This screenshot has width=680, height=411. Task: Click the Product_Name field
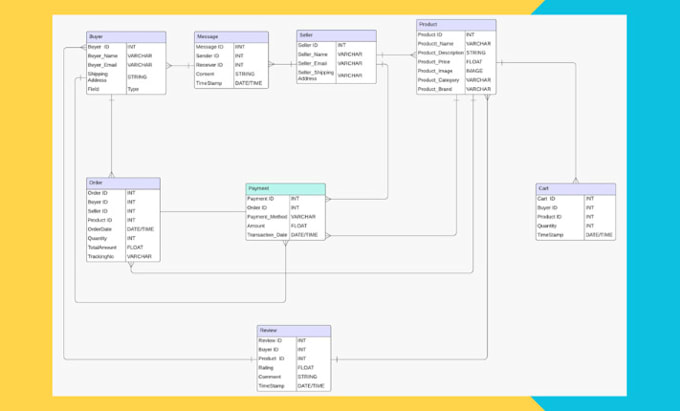pos(435,44)
